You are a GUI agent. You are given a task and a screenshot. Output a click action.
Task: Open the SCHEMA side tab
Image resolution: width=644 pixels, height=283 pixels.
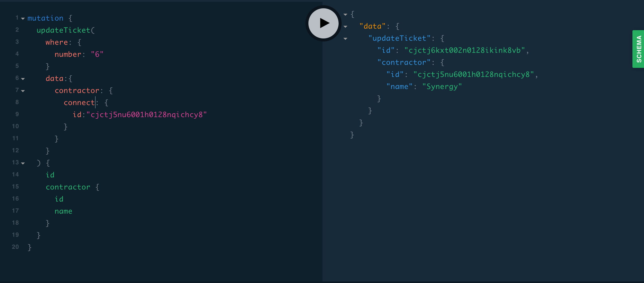point(638,49)
